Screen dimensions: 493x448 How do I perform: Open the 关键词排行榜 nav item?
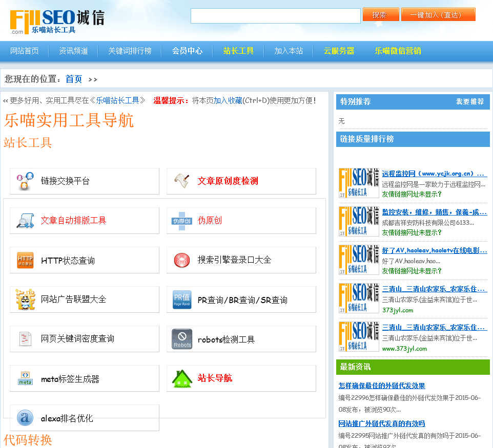coord(130,51)
